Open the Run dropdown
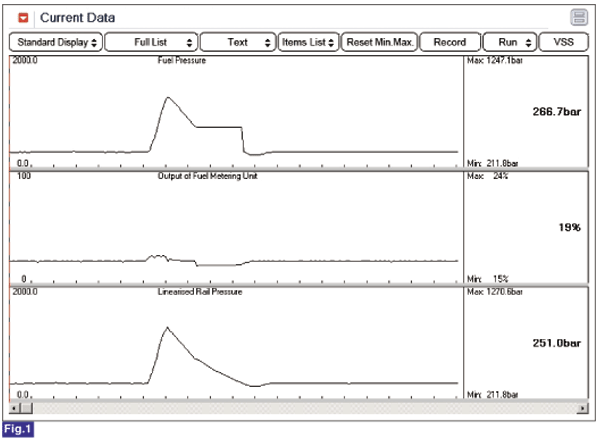Image resolution: width=600 pixels, height=440 pixels. pos(510,42)
